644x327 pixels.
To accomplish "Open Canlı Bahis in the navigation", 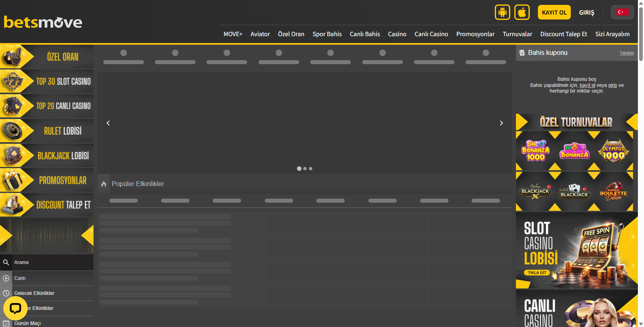I will (x=365, y=34).
